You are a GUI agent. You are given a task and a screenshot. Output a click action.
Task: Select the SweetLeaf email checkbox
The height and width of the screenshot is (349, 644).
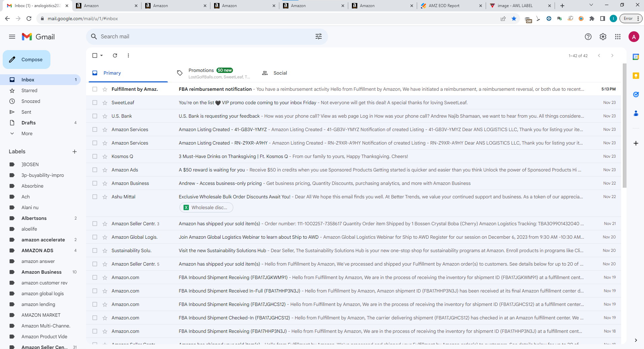[x=95, y=103]
